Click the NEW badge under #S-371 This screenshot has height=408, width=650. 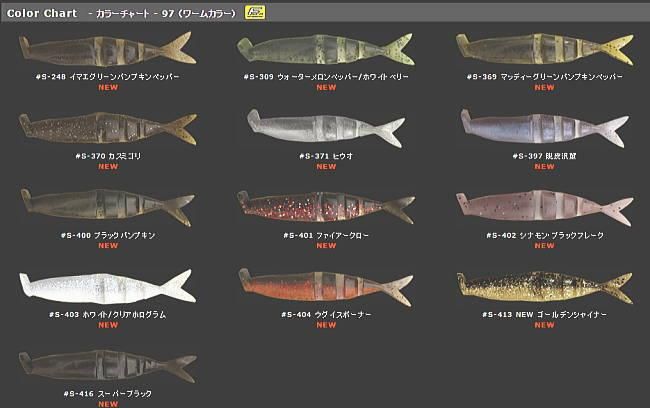click(x=326, y=167)
